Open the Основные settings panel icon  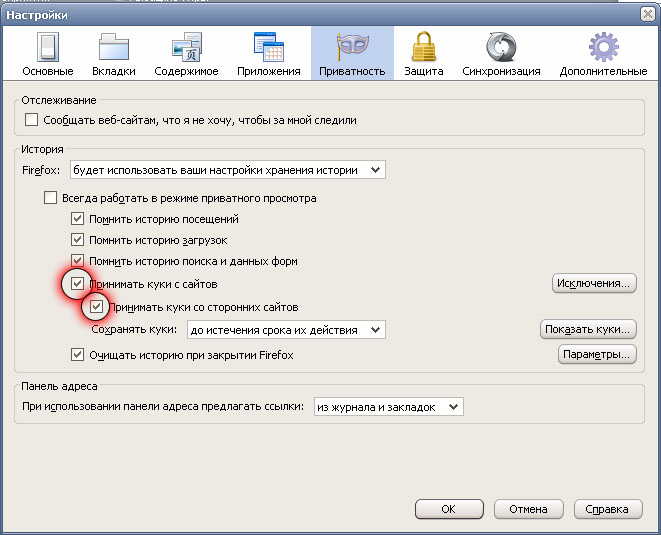click(x=47, y=49)
